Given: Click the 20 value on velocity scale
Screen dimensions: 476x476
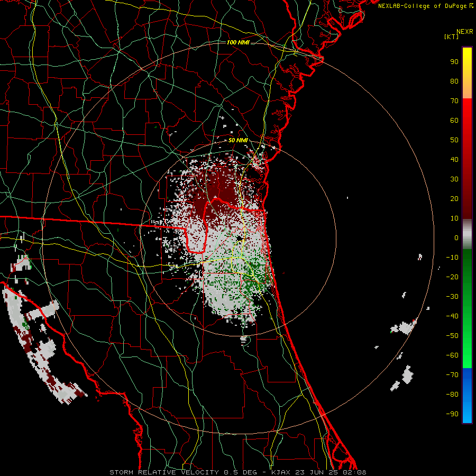Looking at the screenshot, I should pyautogui.click(x=454, y=199).
